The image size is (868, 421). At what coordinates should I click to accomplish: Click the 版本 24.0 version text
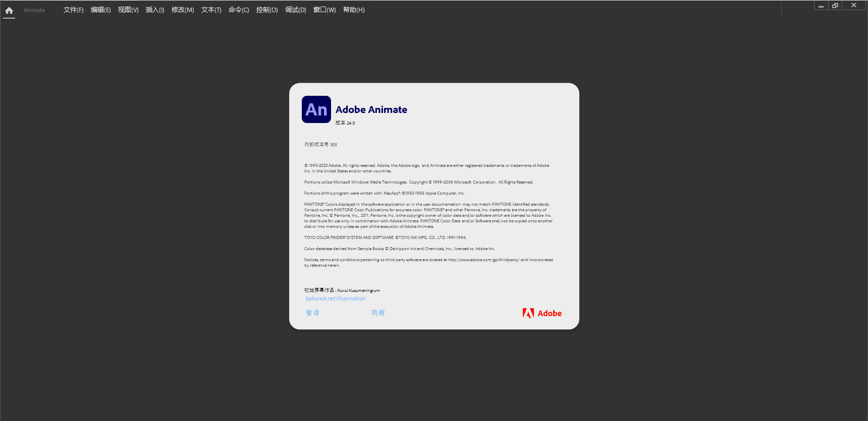[x=345, y=123]
